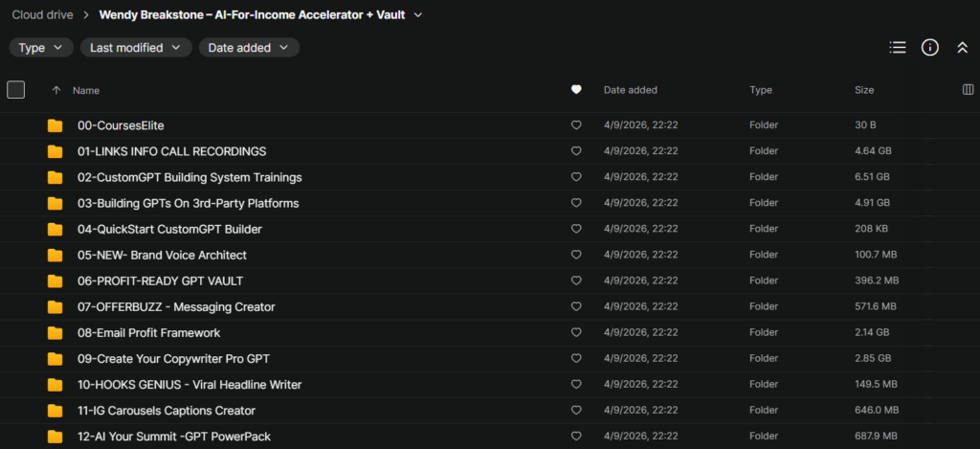Screen dimensions: 980x449
Task: Click the favourites heart icon in header
Action: pyautogui.click(x=576, y=90)
